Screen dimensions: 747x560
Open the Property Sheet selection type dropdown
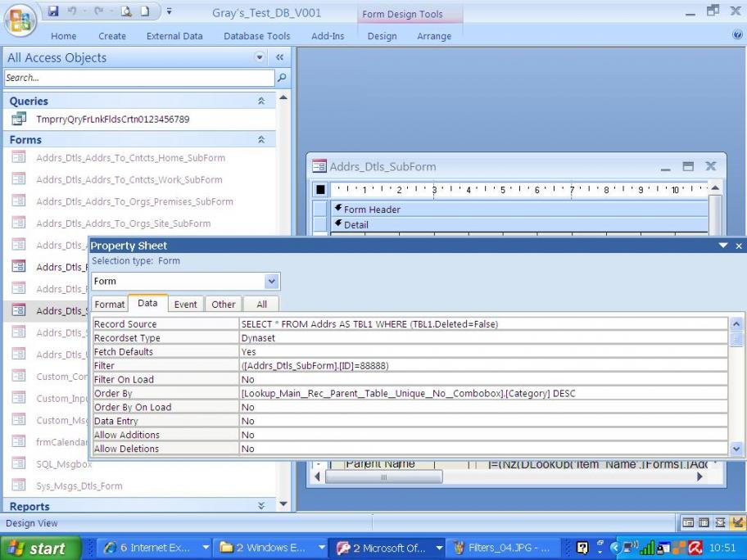tap(272, 282)
